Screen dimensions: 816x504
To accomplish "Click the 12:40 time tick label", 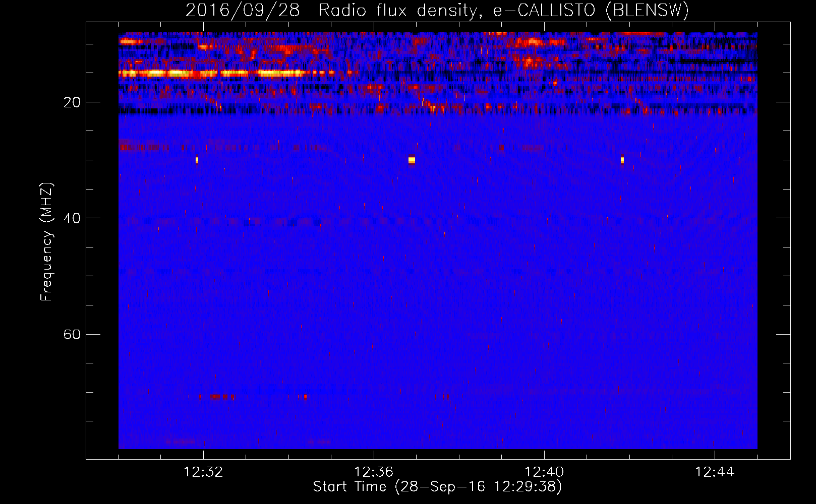I will coord(544,472).
